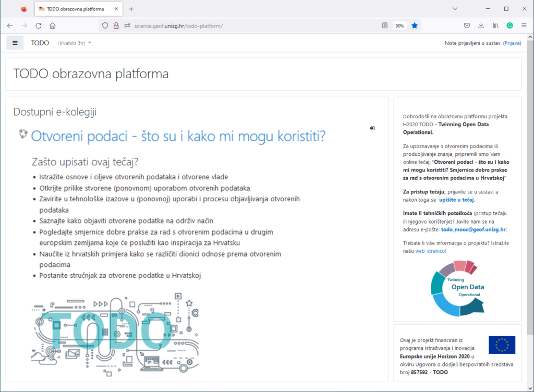534x392 pixels.
Task: Click the Prijava login link
Action: tap(512, 43)
